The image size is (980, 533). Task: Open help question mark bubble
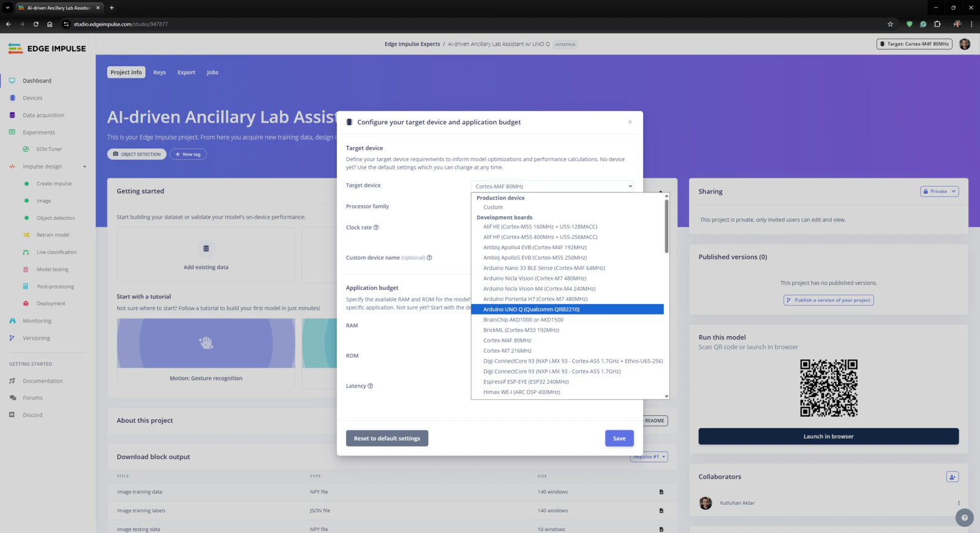[964, 518]
